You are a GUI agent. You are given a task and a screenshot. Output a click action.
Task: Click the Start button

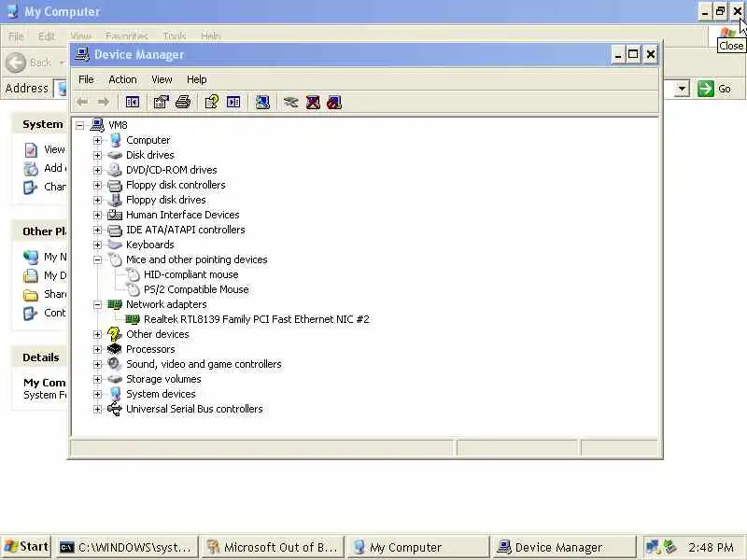pyautogui.click(x=26, y=547)
